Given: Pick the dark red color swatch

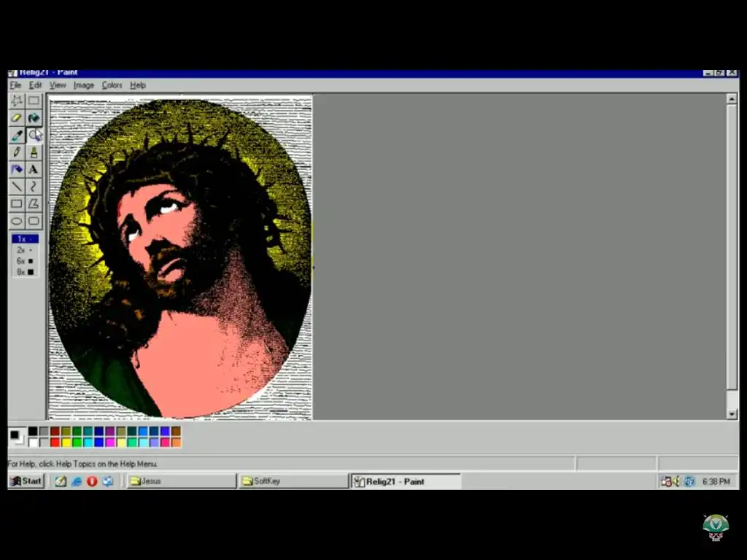Looking at the screenshot, I should [x=55, y=432].
